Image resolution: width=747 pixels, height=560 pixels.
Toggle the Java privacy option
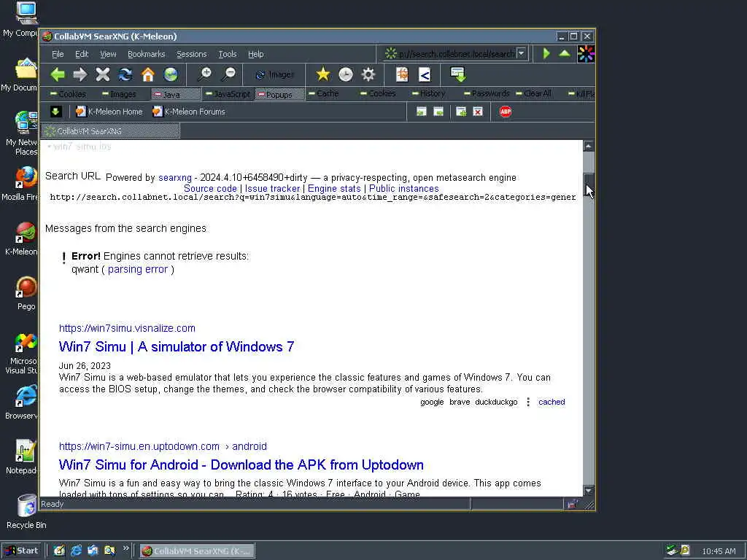(176, 94)
